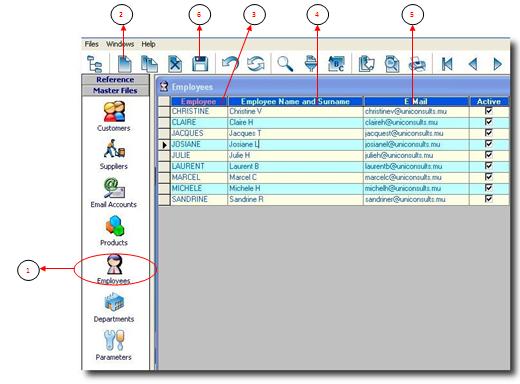Open the Files menu

91,44
